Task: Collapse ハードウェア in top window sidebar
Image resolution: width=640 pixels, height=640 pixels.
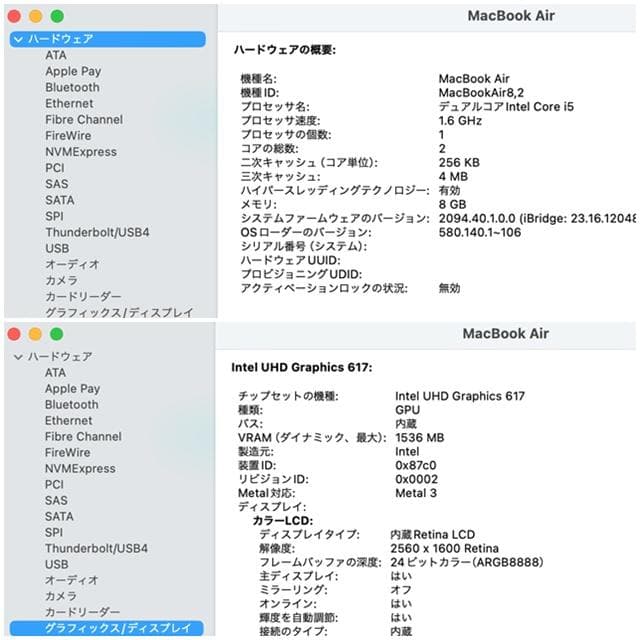Action: pyautogui.click(x=18, y=39)
